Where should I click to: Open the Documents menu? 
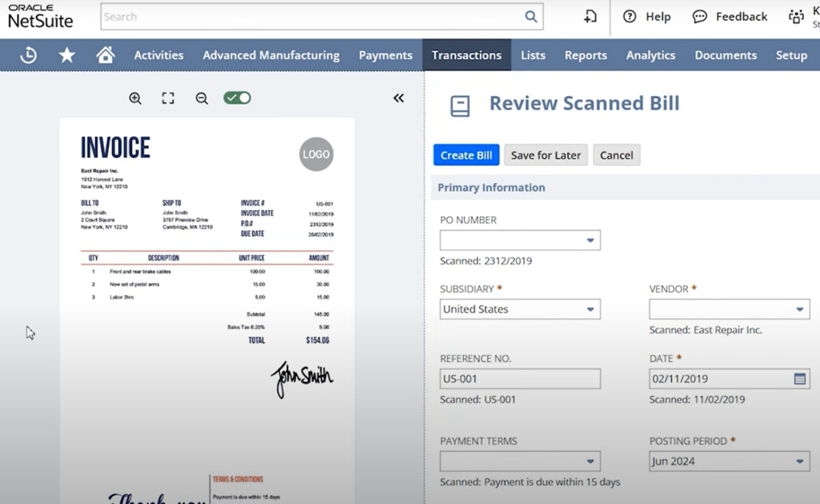(726, 55)
